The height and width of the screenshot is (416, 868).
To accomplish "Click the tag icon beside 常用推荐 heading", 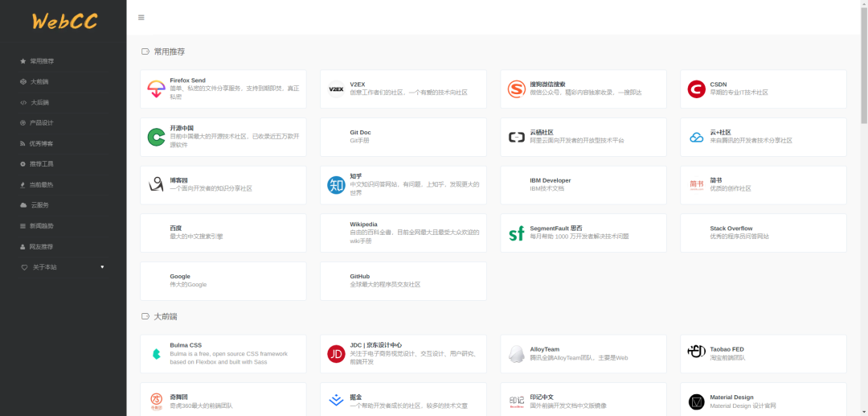I will click(x=145, y=51).
